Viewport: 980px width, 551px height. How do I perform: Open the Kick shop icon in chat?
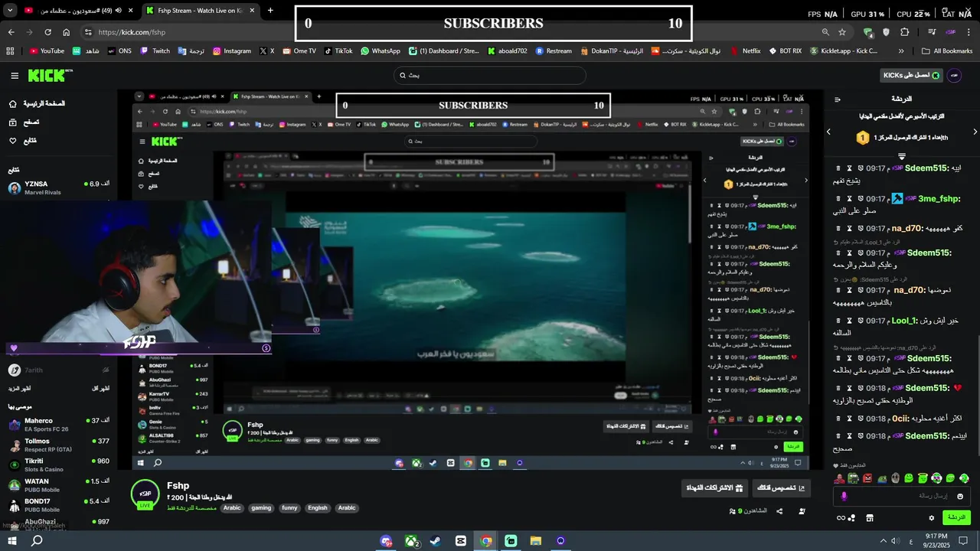[x=870, y=518]
